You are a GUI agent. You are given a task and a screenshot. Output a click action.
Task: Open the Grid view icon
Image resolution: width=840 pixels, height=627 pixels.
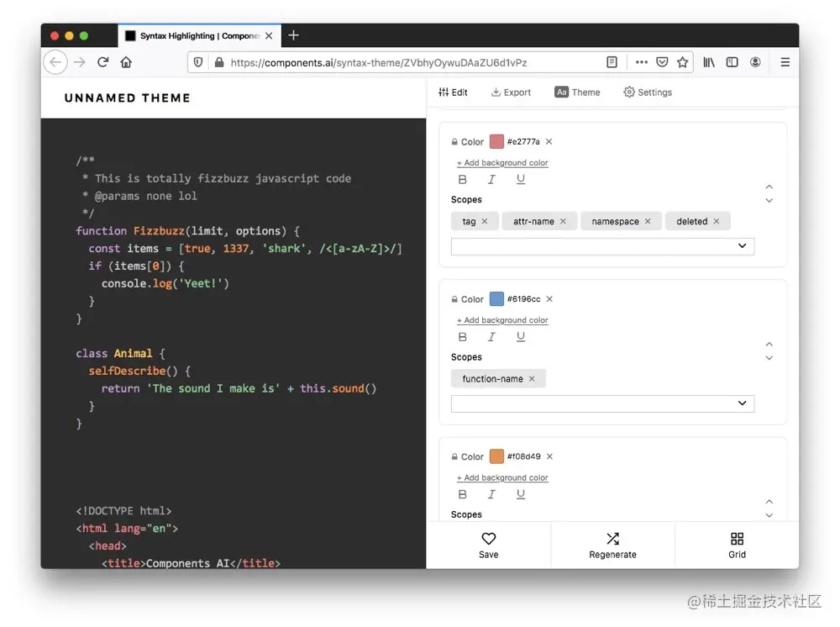pyautogui.click(x=737, y=539)
